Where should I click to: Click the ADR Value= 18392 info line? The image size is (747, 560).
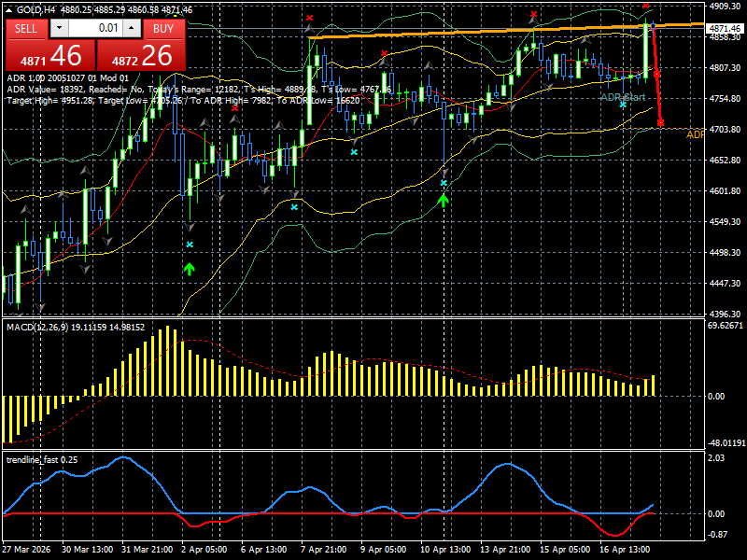(x=199, y=89)
